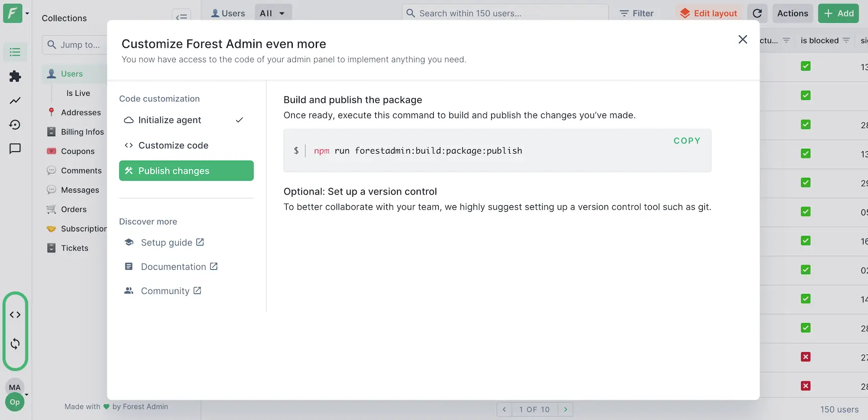Viewport: 868px width, 420px height.
Task: Open the Filter panel
Action: point(637,13)
